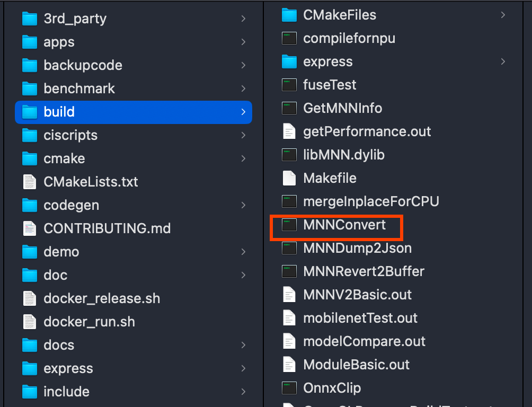Select the MNNRevert2Buffer file
Image resolution: width=532 pixels, height=407 pixels.
tap(363, 271)
